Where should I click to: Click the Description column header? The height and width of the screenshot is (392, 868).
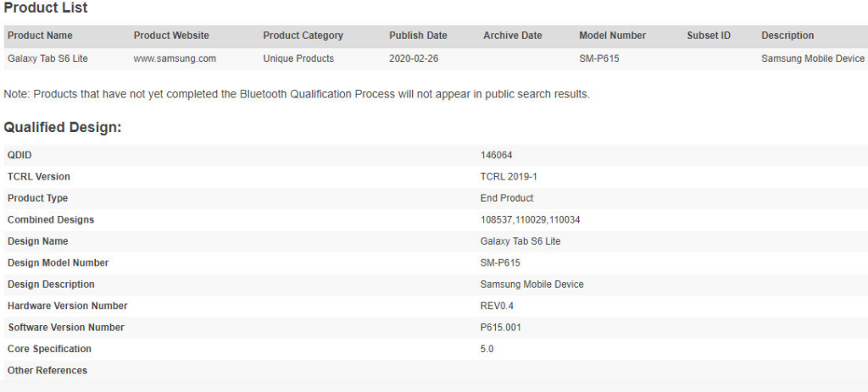coord(787,36)
